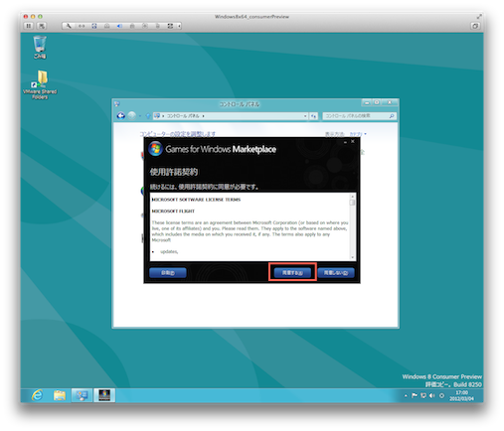Open File Explorer from the taskbar
The height and width of the screenshot is (431, 504).
[x=60, y=395]
